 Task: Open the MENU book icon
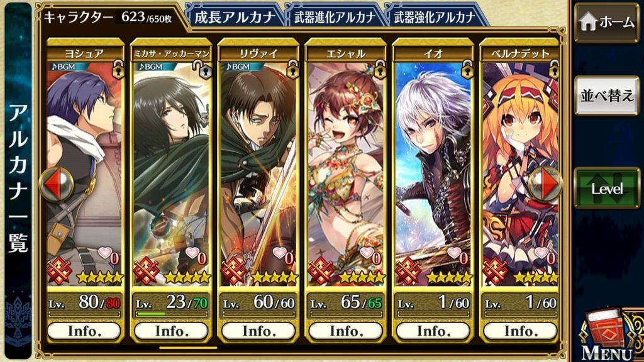[x=608, y=336]
